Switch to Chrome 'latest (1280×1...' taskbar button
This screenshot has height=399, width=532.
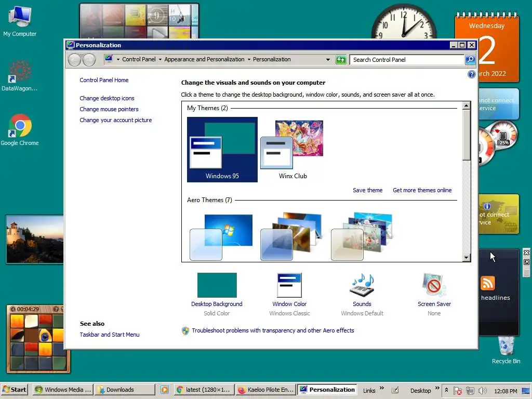(205, 390)
